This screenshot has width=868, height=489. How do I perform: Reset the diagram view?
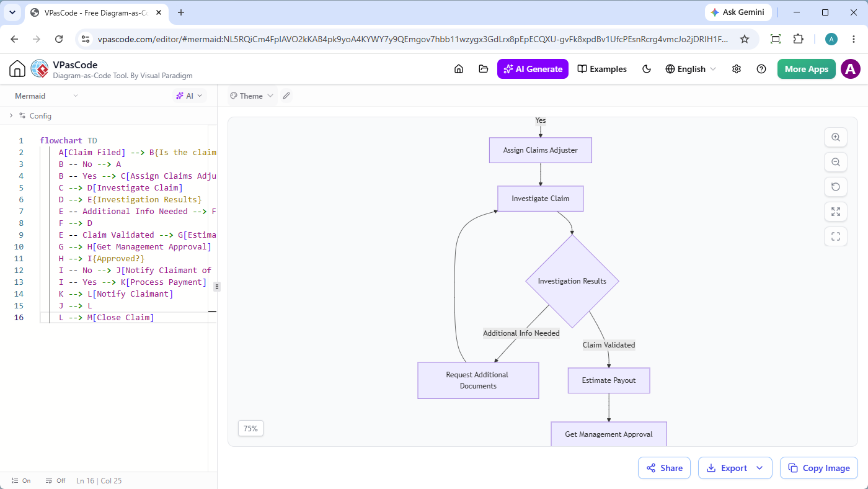(x=836, y=187)
